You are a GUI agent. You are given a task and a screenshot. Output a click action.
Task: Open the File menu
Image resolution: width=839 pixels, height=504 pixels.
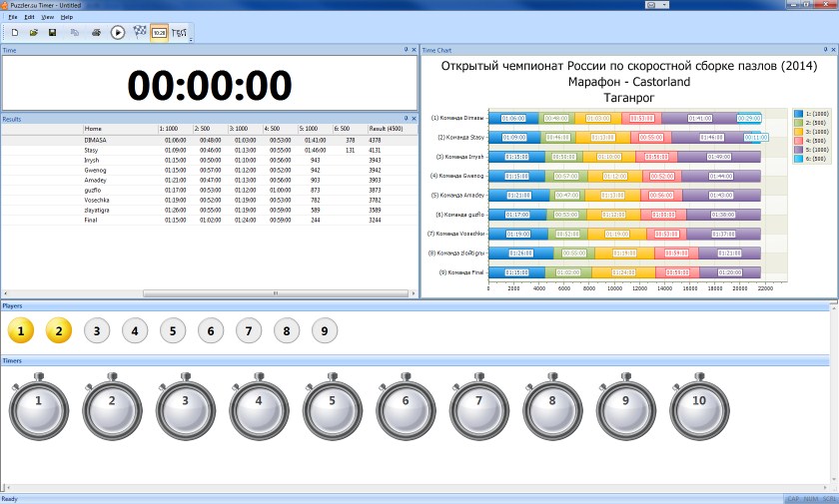tap(13, 17)
